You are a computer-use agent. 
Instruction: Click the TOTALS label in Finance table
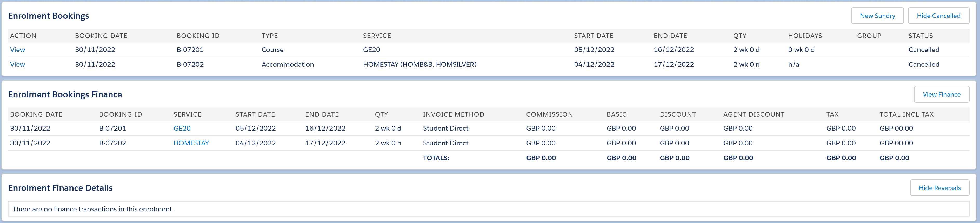[436, 158]
